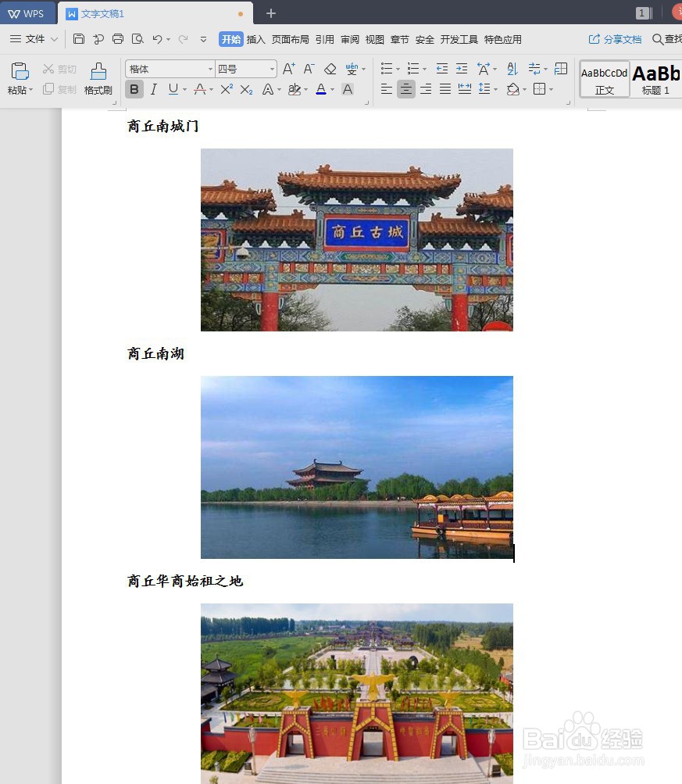Open the View (视图) tab
The height and width of the screenshot is (784, 682).
pyautogui.click(x=375, y=40)
